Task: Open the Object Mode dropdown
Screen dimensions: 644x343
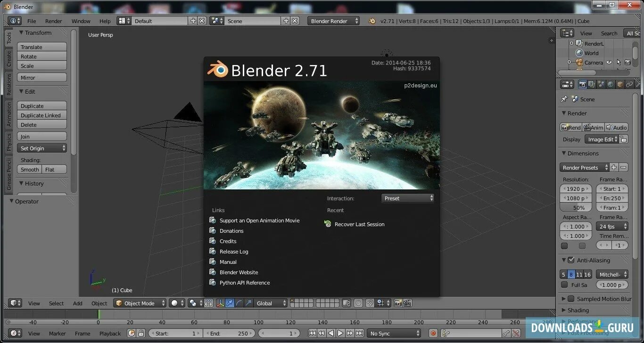Action: 140,303
